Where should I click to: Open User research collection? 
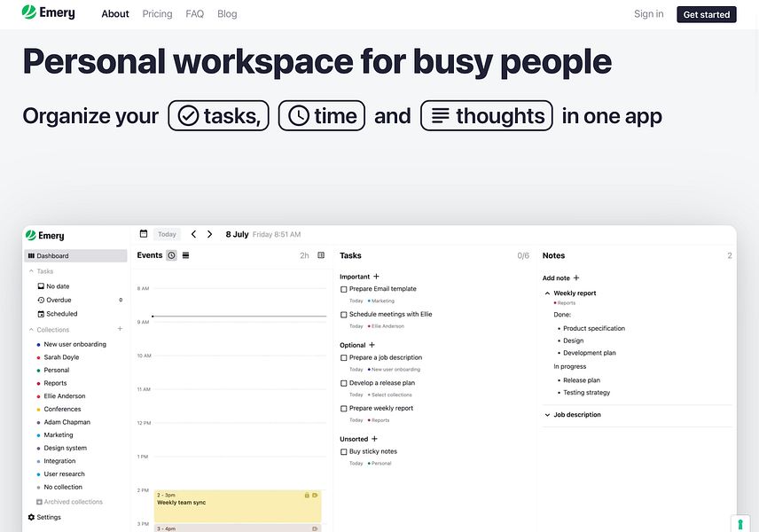[64, 473]
